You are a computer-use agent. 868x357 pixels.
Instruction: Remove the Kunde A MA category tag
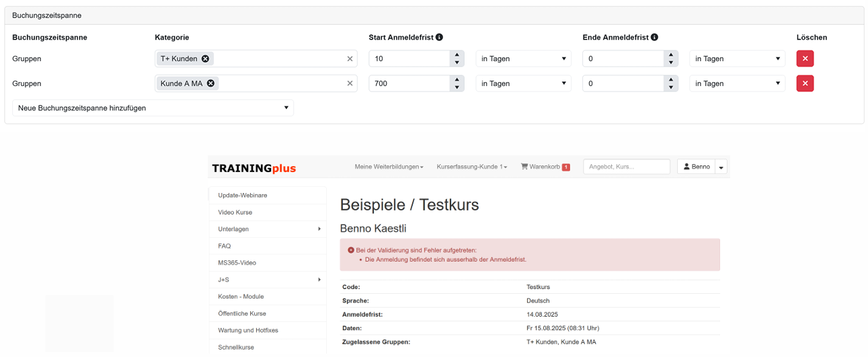210,83
